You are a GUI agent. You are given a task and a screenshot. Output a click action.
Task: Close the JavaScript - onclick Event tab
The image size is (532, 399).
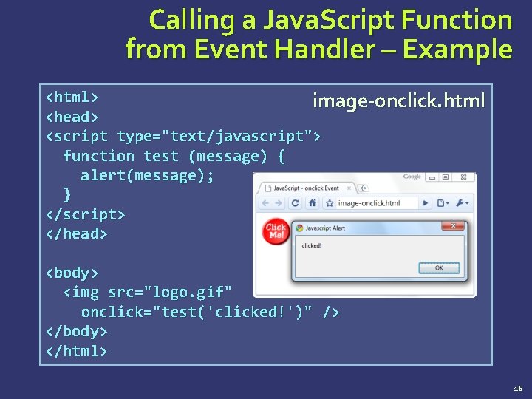[x=349, y=188]
